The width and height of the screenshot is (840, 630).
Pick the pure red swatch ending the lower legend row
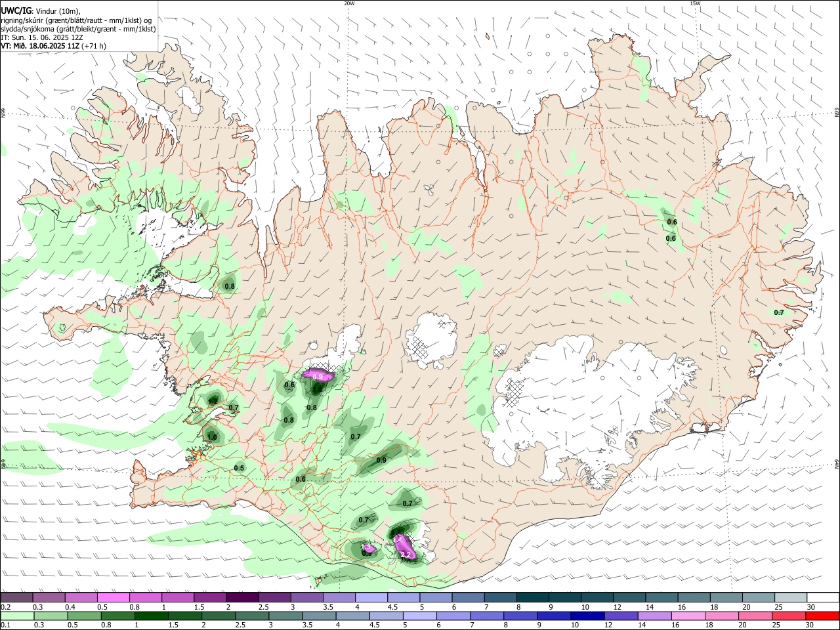pyautogui.click(x=823, y=616)
